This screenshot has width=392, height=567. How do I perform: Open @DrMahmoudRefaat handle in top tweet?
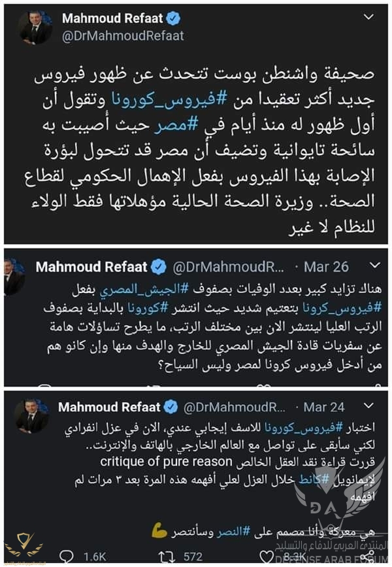tap(123, 36)
